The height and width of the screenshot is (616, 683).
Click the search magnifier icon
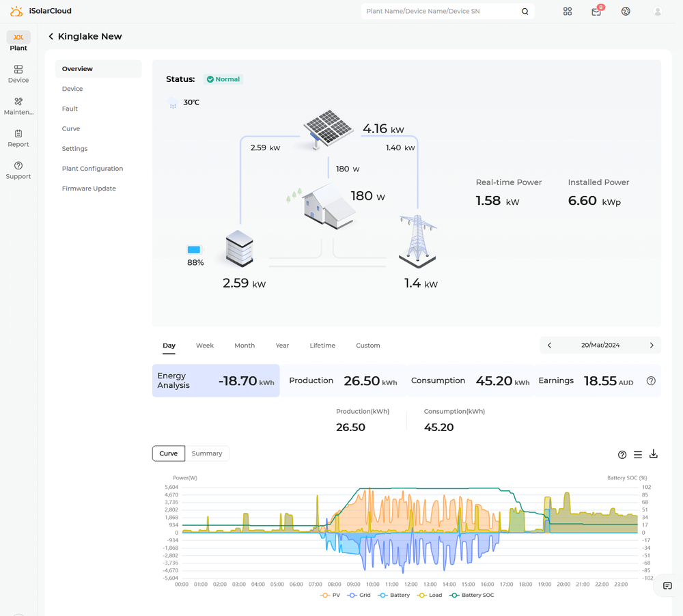525,12
